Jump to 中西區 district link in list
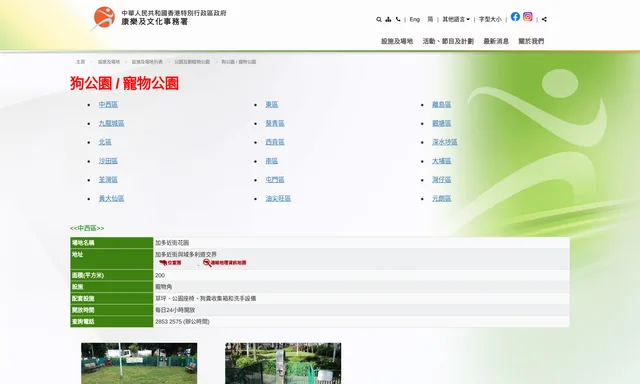 point(108,104)
